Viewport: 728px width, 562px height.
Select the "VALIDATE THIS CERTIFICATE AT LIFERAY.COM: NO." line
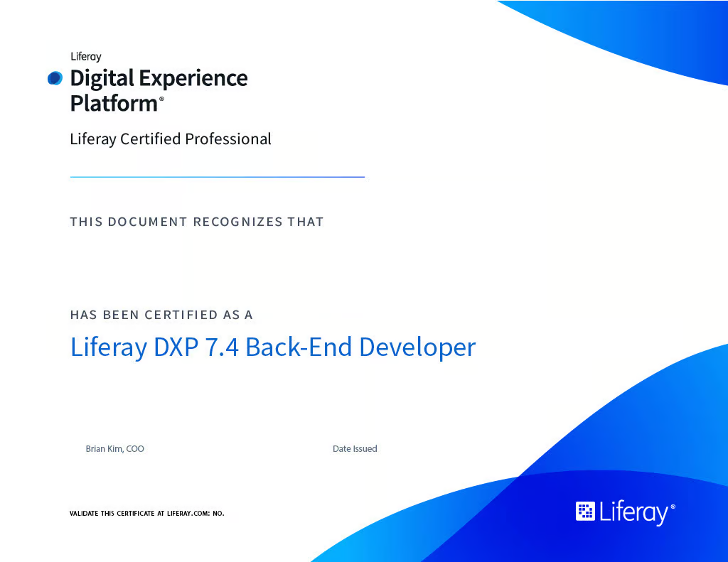[146, 513]
